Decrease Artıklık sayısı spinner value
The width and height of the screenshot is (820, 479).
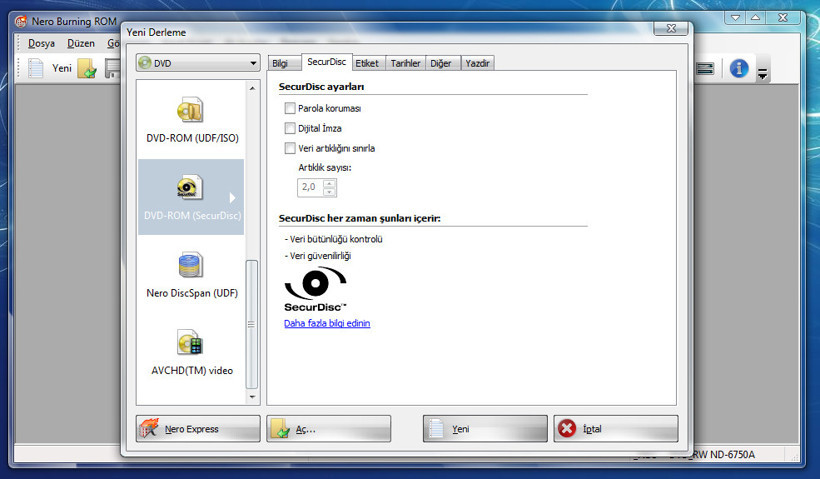329,191
